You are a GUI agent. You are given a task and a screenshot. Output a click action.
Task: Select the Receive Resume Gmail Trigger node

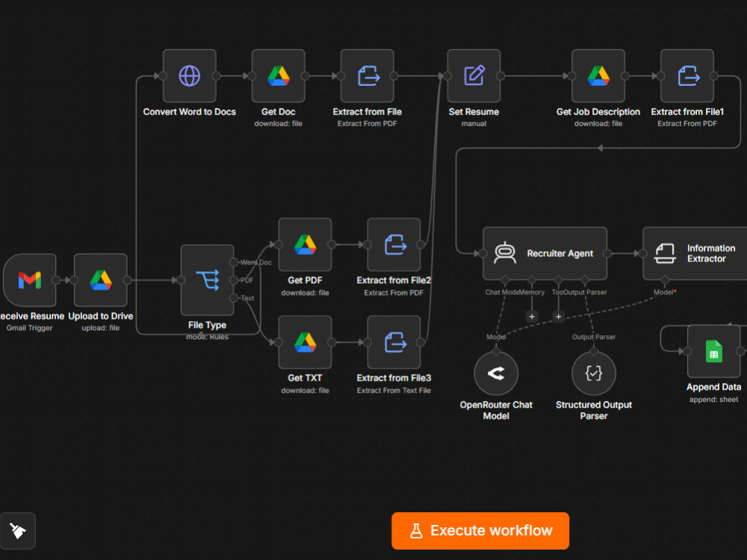[30, 280]
